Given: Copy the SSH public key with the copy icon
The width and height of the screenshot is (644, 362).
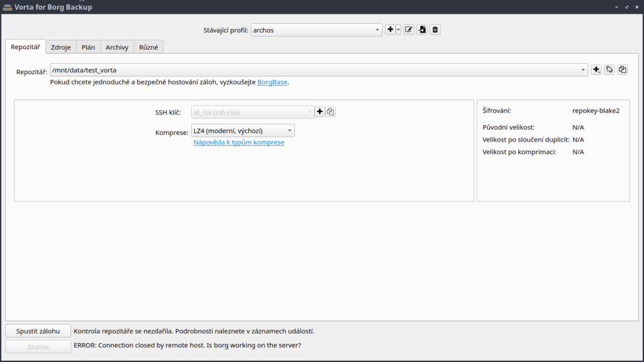Looking at the screenshot, I should 331,112.
